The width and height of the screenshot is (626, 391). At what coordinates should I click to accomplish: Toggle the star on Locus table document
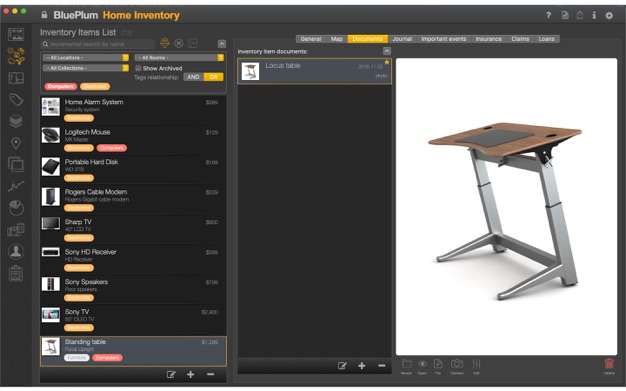pyautogui.click(x=387, y=62)
